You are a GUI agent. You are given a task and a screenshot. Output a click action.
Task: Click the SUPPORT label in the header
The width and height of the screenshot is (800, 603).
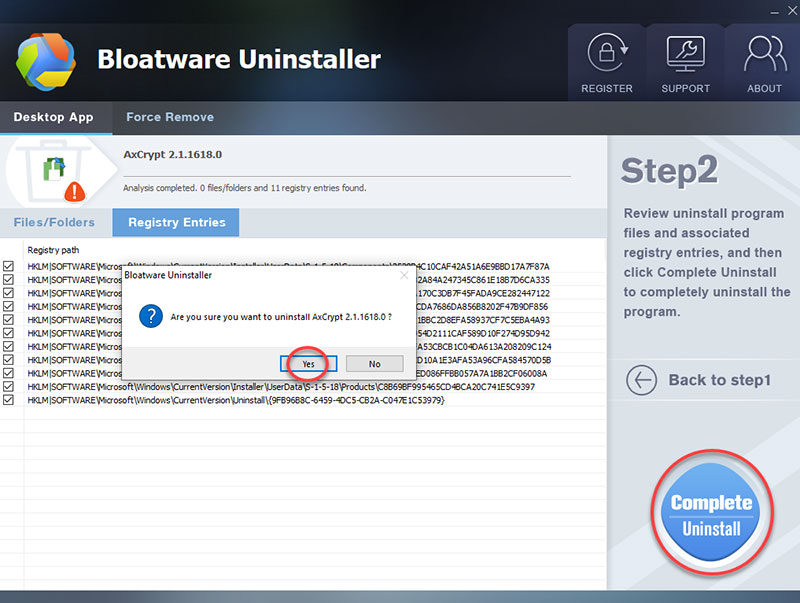point(685,89)
